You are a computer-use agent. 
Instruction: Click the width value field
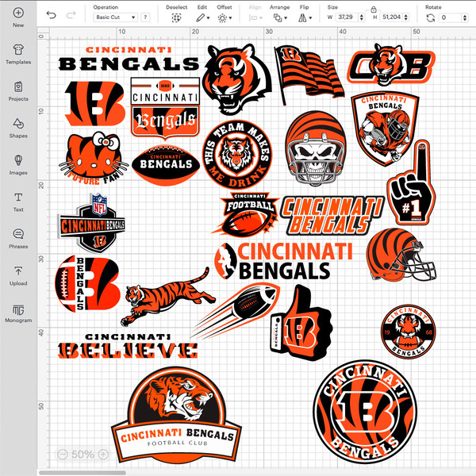[346, 17]
